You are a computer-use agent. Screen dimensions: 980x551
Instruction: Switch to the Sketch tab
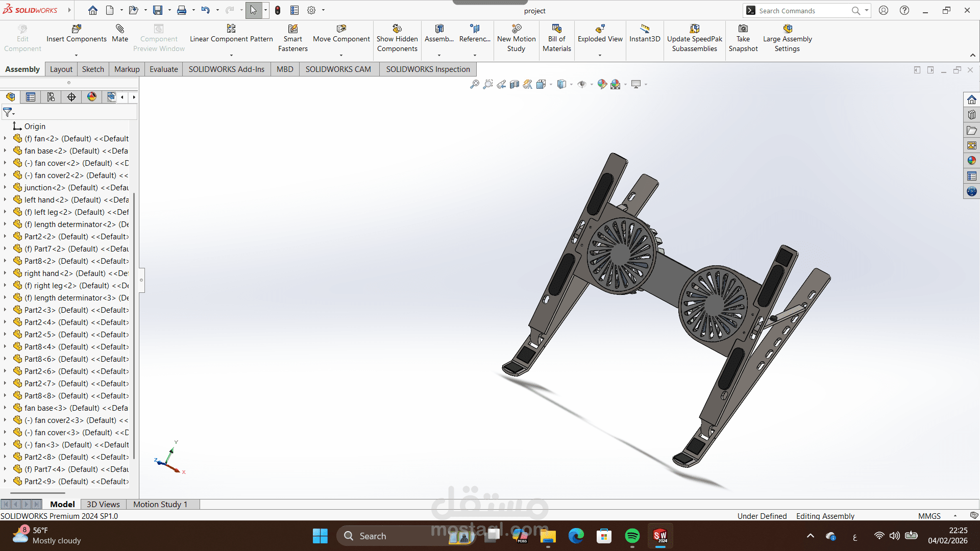pos(93,69)
